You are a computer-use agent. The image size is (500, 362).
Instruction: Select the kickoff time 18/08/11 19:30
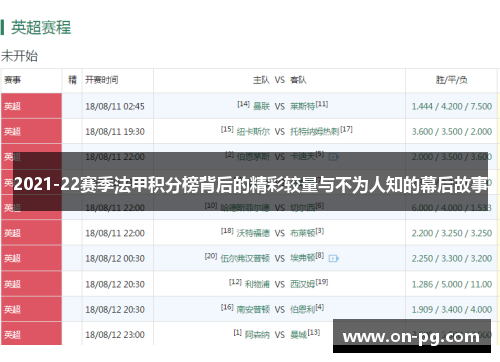(x=115, y=132)
